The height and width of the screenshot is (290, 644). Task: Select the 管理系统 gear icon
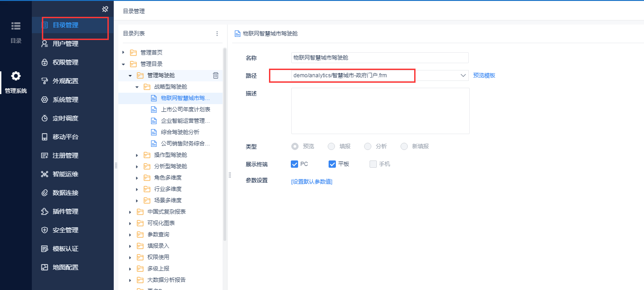click(16, 76)
